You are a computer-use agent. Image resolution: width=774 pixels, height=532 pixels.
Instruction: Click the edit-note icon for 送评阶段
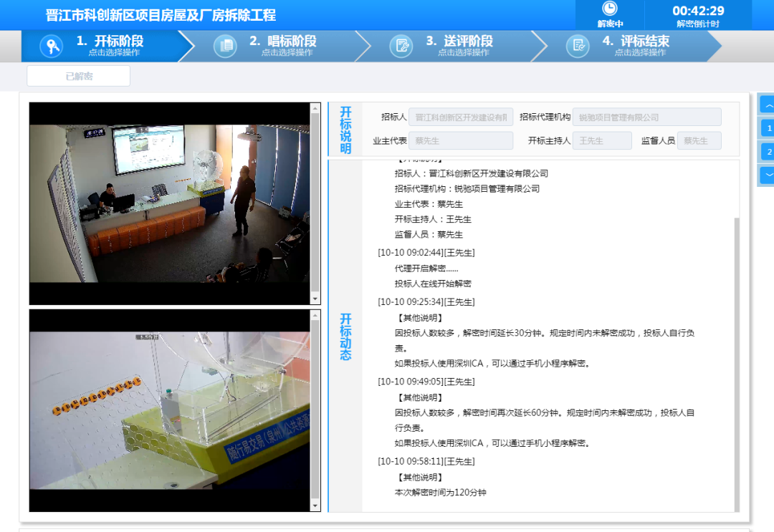coord(401,47)
